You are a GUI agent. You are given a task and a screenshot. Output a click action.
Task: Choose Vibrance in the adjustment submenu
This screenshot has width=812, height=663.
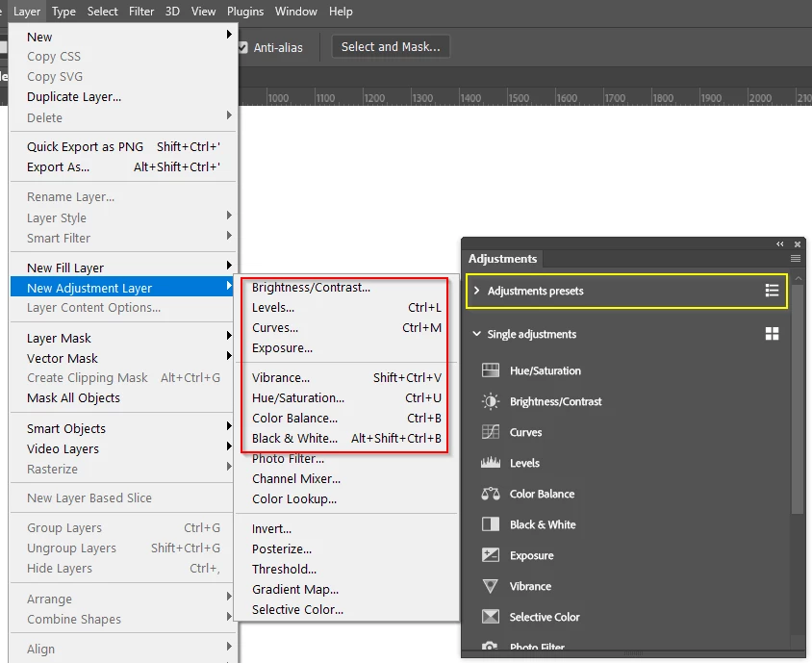tap(346, 377)
